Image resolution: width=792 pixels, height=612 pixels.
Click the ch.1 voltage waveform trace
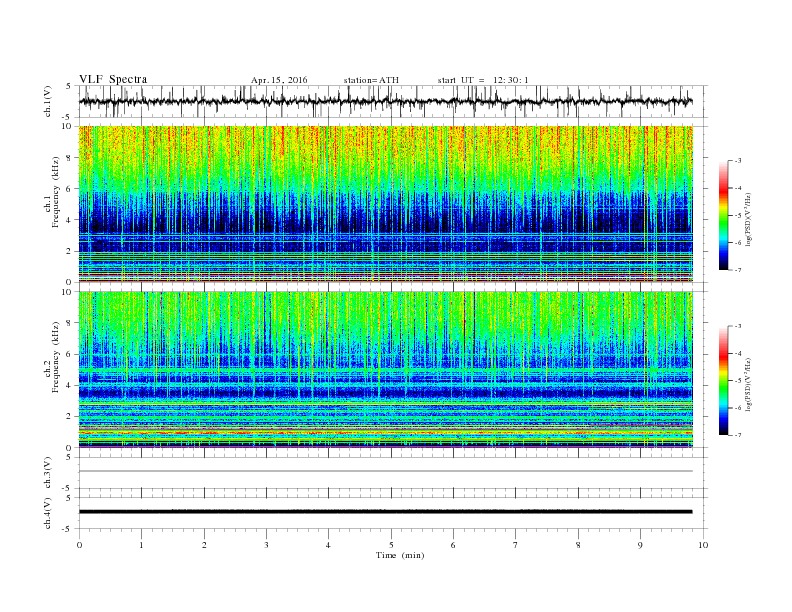tap(385, 101)
